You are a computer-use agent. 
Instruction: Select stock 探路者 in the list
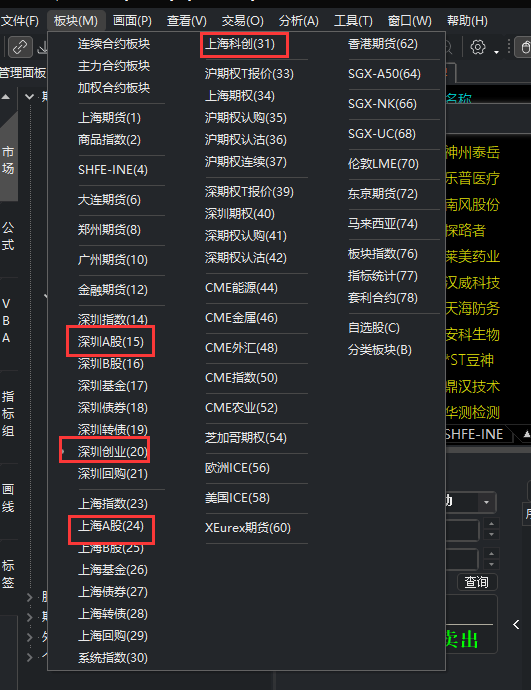465,230
